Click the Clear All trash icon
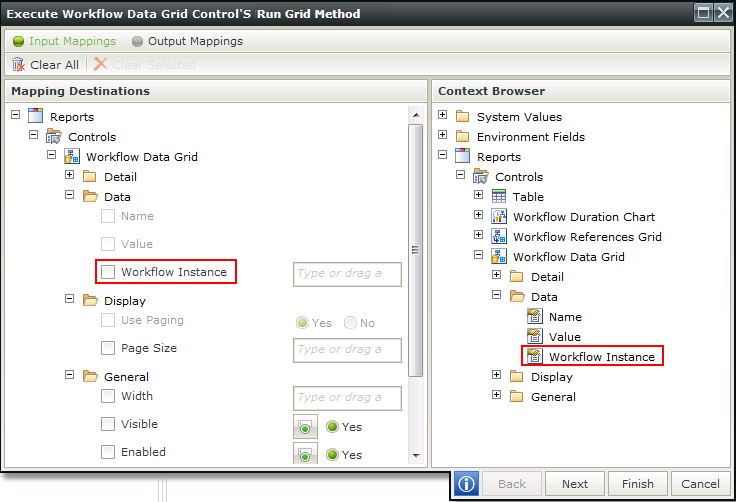The image size is (736, 502). point(18,64)
